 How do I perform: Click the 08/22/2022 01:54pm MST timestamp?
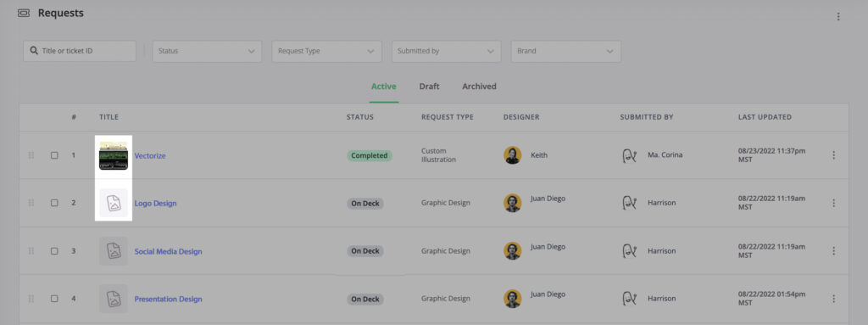click(771, 299)
